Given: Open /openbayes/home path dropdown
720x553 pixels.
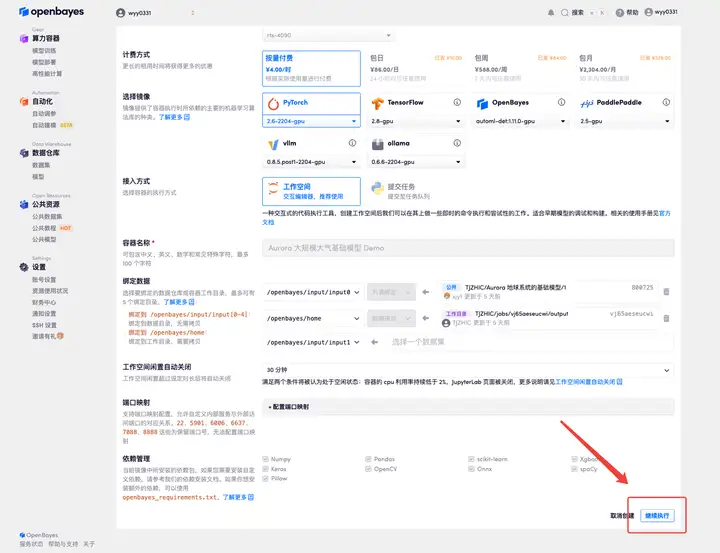Looking at the screenshot, I should [313, 318].
